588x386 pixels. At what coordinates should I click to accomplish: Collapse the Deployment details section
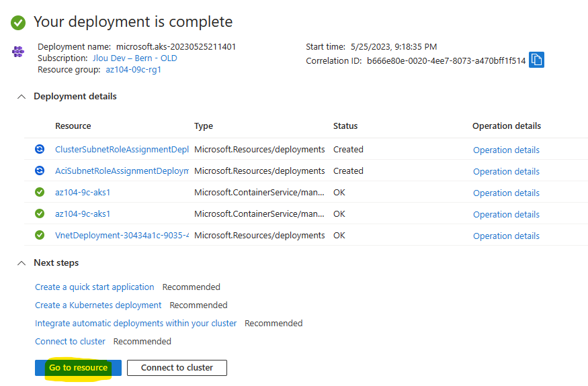22,97
